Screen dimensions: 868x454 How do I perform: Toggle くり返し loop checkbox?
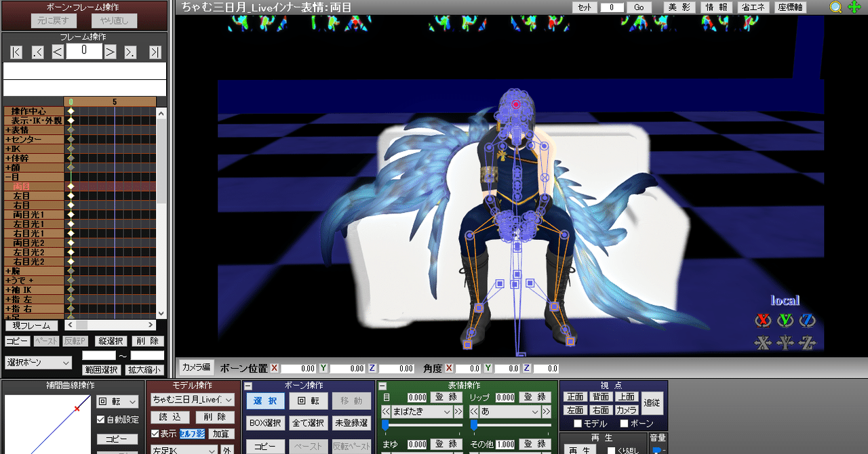coord(611,451)
